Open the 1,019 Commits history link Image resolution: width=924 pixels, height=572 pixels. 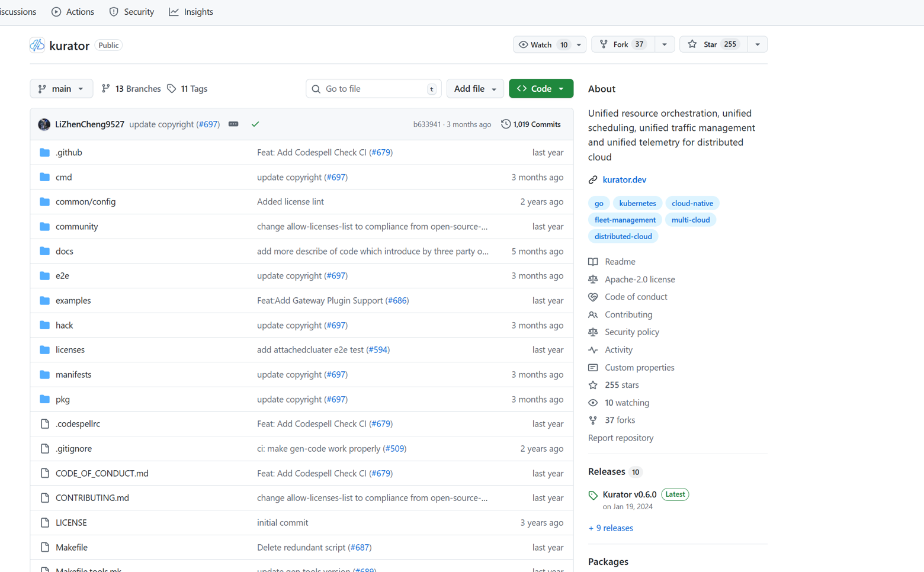pyautogui.click(x=531, y=124)
